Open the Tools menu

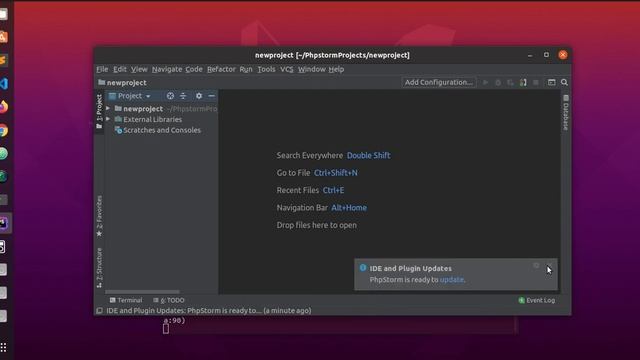pos(266,69)
